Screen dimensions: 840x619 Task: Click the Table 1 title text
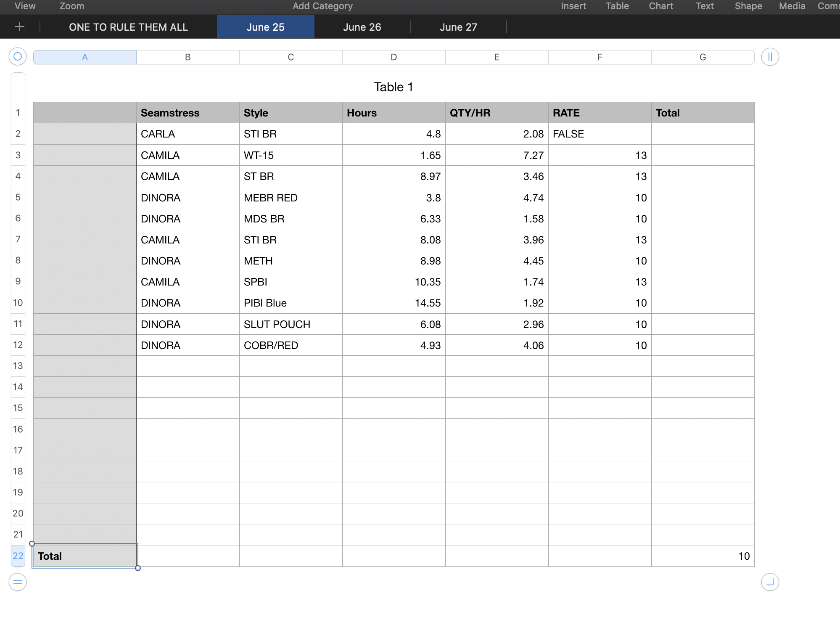pos(394,87)
